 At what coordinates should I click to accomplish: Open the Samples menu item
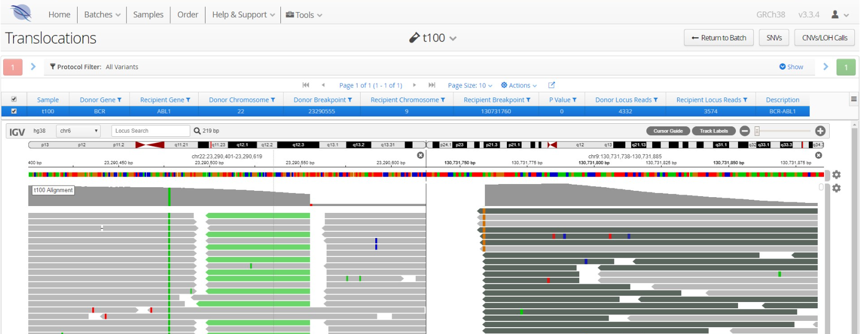pyautogui.click(x=148, y=15)
